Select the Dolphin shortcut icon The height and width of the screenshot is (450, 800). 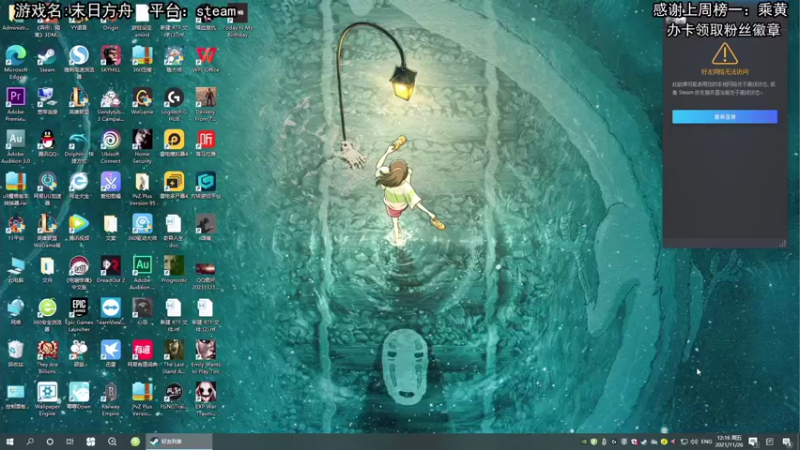coord(79,139)
